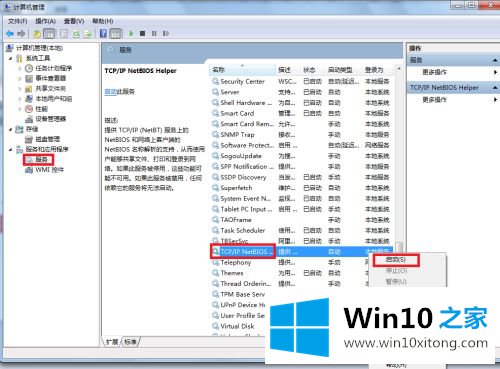Select the Telephony service row
The image size is (500, 369).
click(290, 262)
